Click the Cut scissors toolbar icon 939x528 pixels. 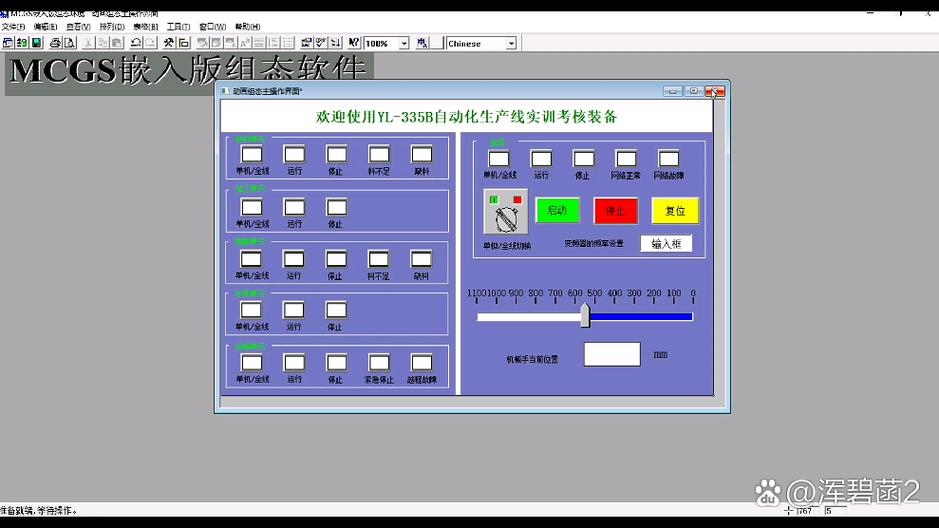point(88,43)
